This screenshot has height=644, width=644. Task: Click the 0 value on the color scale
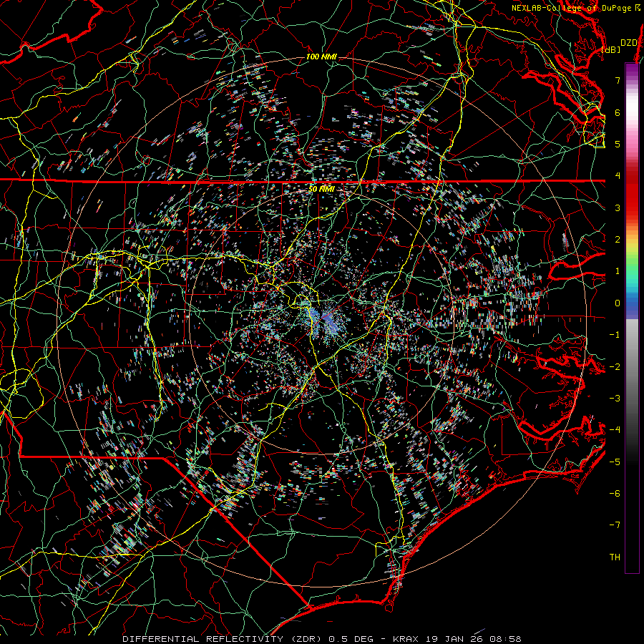coord(618,303)
